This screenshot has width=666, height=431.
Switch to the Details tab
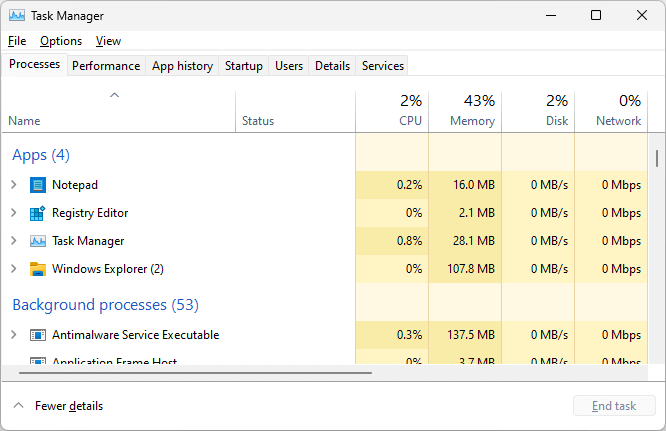coord(333,66)
